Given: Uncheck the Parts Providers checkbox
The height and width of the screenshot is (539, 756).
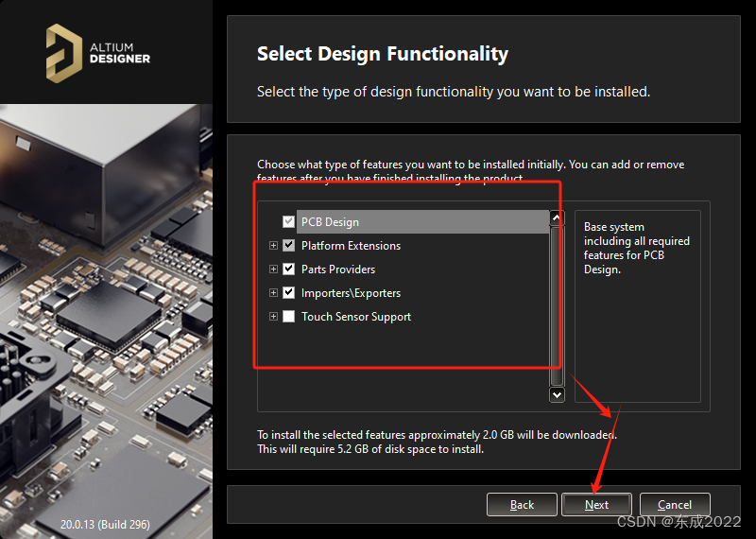Looking at the screenshot, I should pos(288,269).
